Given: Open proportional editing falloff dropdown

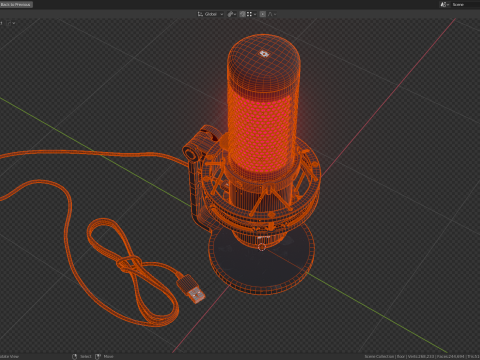Looking at the screenshot, I should pyautogui.click(x=272, y=14).
